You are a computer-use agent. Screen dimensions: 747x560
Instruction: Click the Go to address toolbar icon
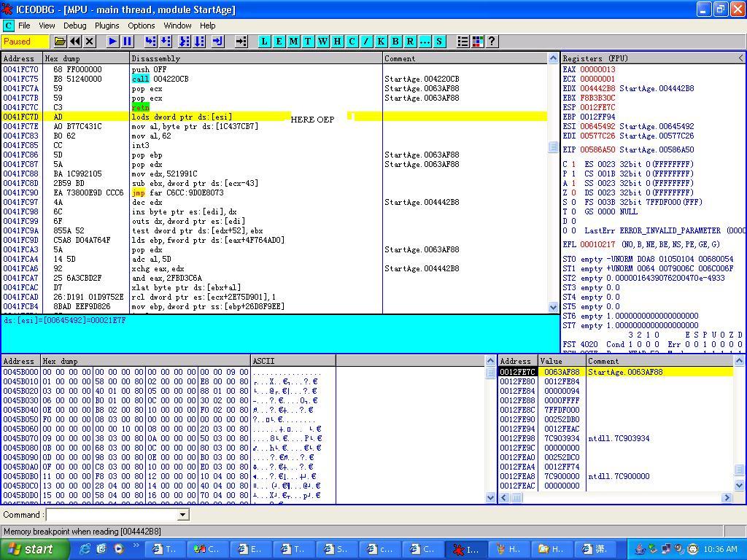(241, 42)
